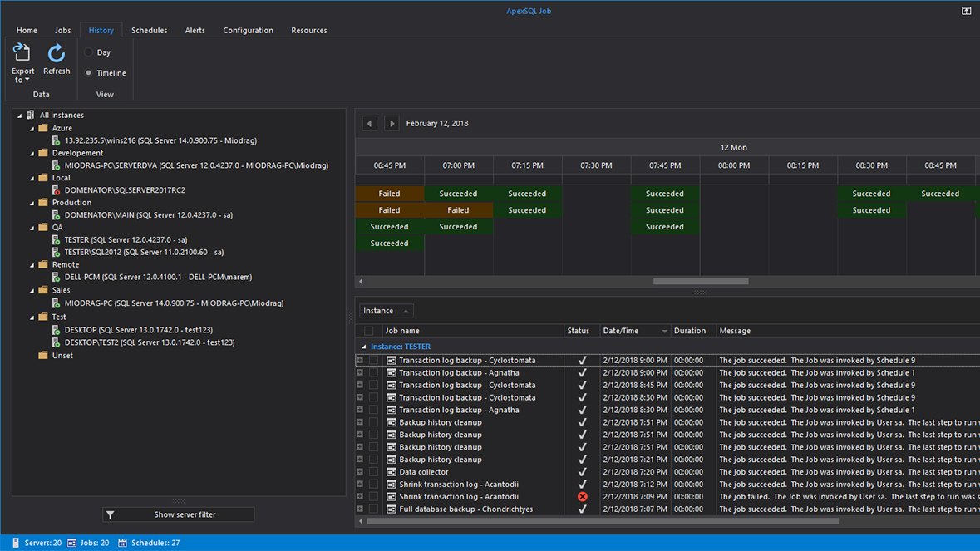Open the Configuration tab
This screenshot has height=551, width=980.
pyautogui.click(x=248, y=30)
